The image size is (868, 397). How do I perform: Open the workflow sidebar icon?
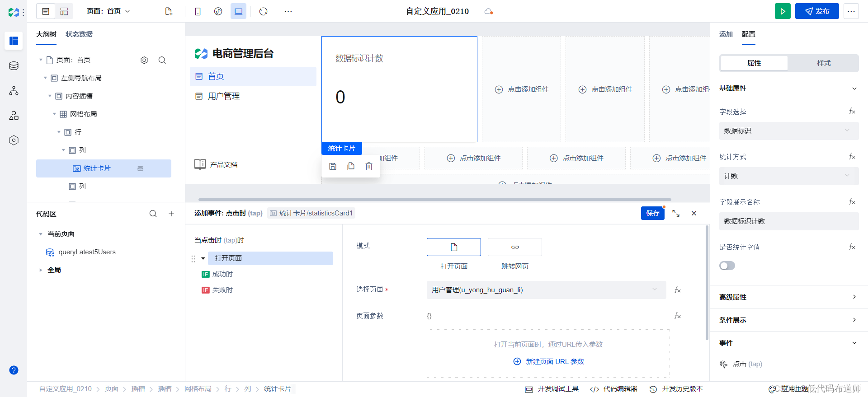tap(14, 91)
